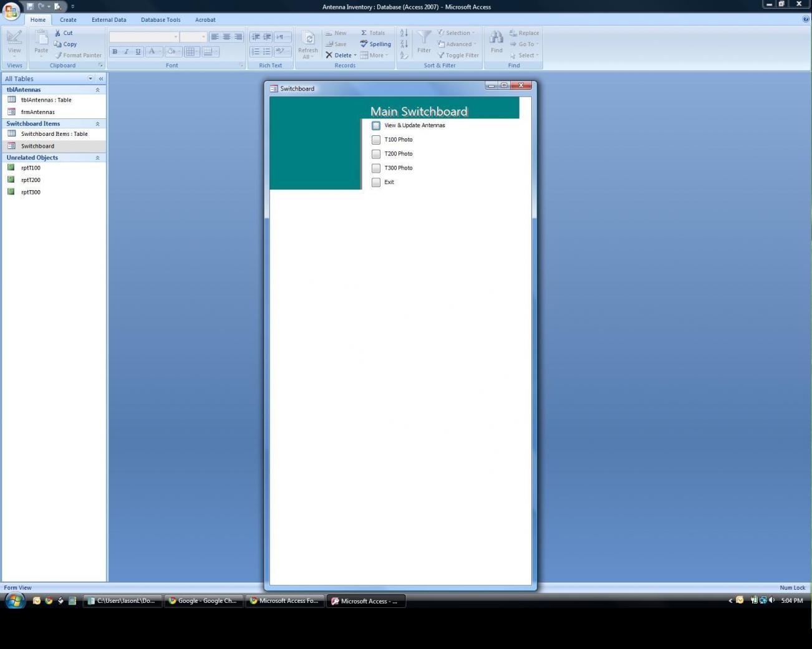The height and width of the screenshot is (649, 812).
Task: Sort descending with the Z-to-A icon
Action: coord(404,44)
